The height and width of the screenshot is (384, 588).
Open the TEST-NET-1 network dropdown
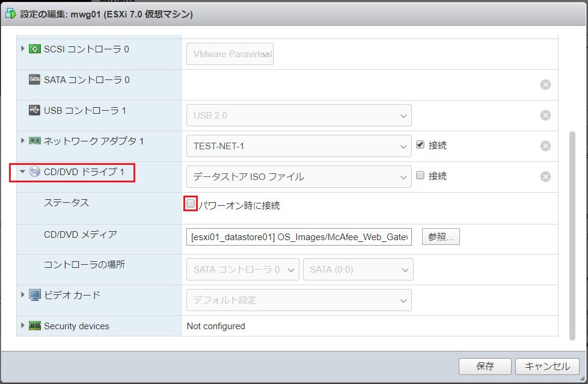pos(403,145)
